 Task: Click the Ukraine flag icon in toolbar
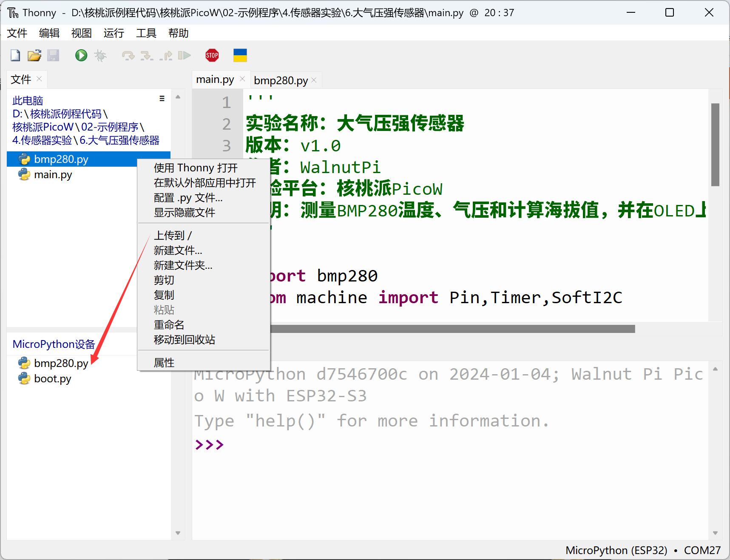(x=240, y=55)
